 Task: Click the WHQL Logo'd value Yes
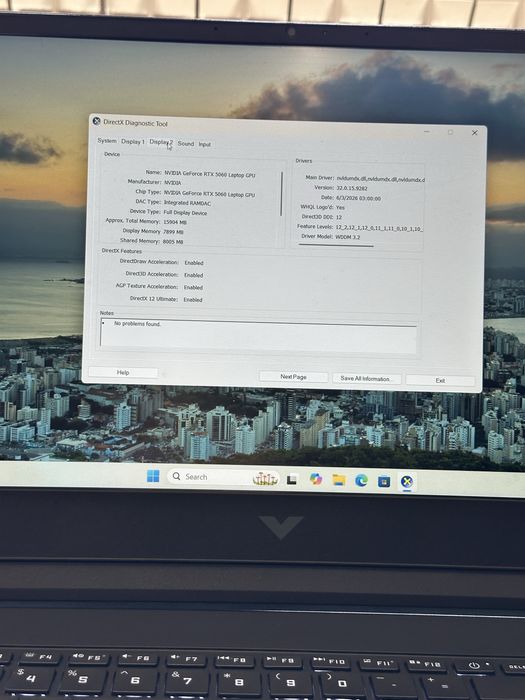tap(340, 208)
